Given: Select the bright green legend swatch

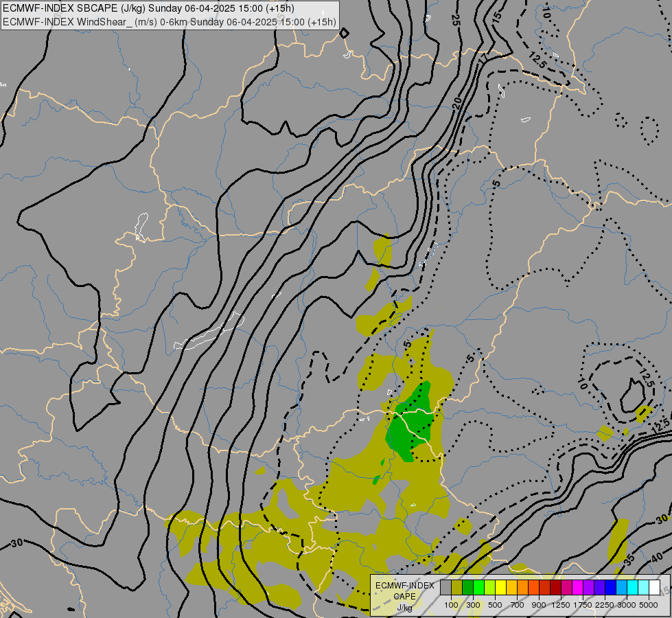Looking at the screenshot, I should tap(478, 587).
